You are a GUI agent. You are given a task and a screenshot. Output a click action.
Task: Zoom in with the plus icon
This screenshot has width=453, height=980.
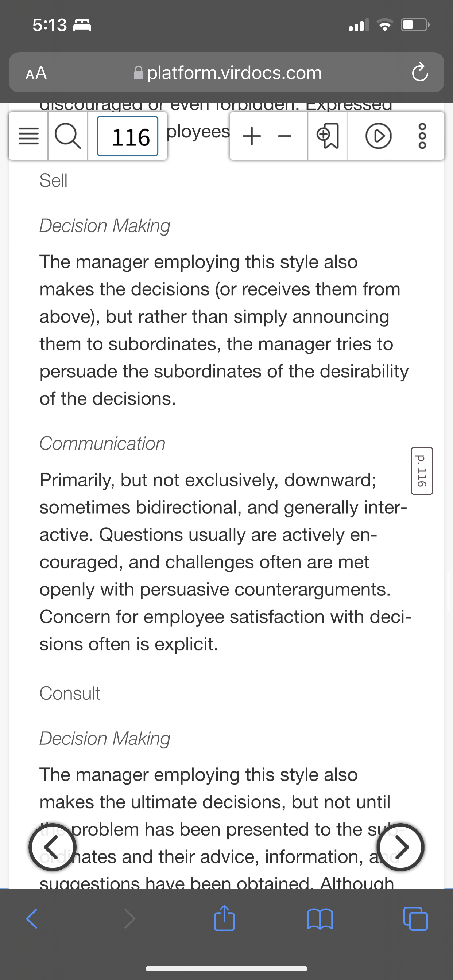tap(252, 136)
